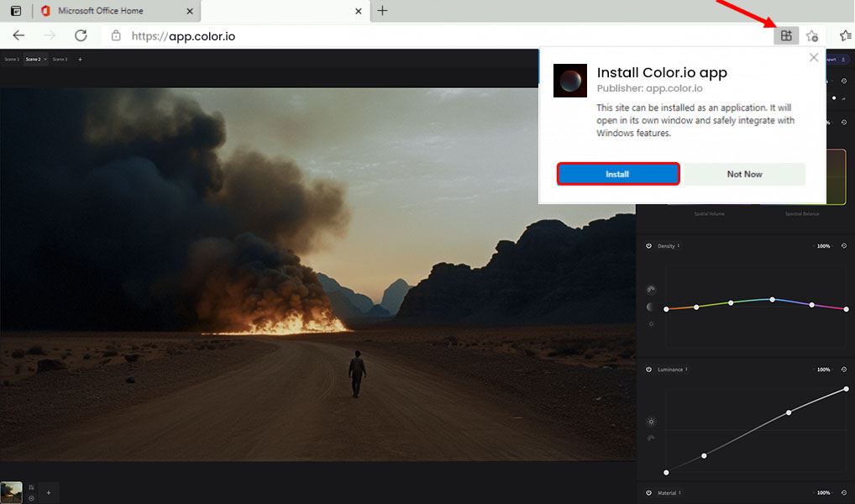Open the Luminance panel options arrows
Screen dimensions: 855x504
[686, 369]
